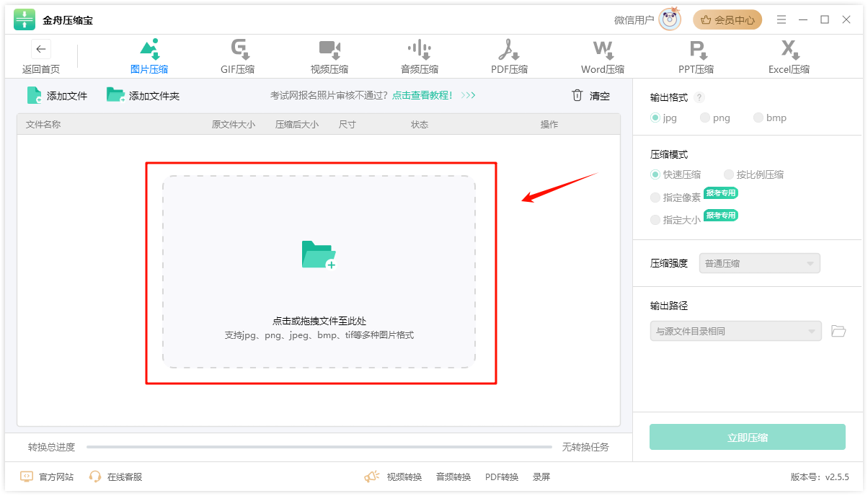868x496 pixels.
Task: Click the 文件名称 column header
Action: click(43, 124)
